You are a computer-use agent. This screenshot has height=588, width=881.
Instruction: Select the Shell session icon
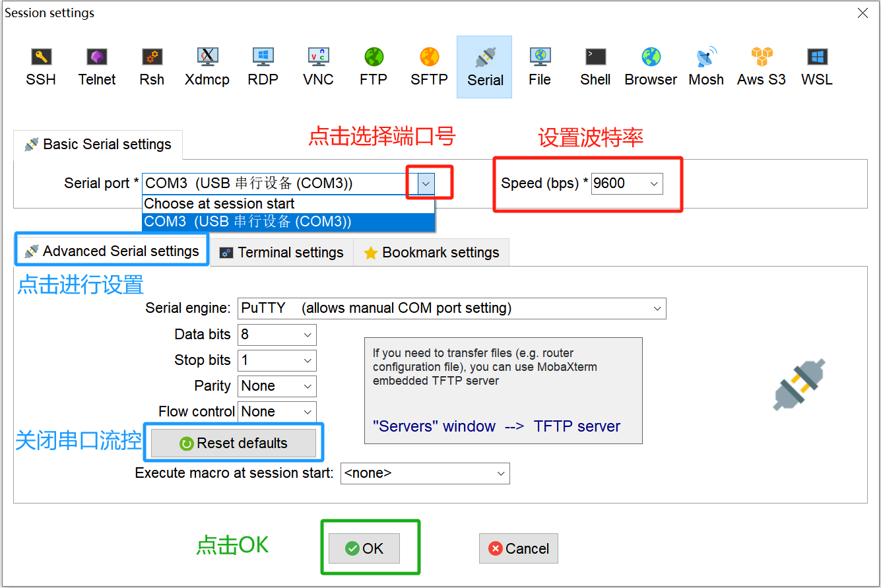click(x=595, y=67)
